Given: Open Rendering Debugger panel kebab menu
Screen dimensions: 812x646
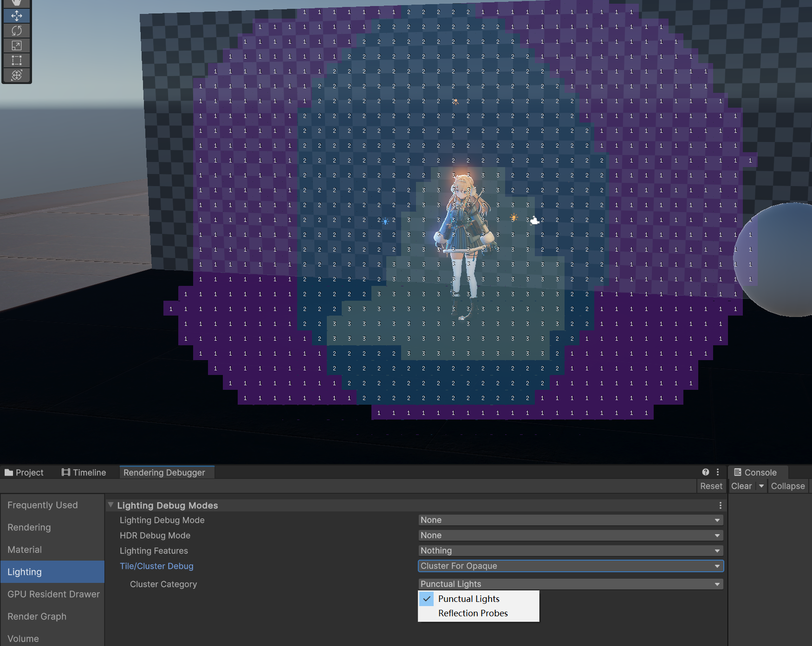Looking at the screenshot, I should (718, 472).
